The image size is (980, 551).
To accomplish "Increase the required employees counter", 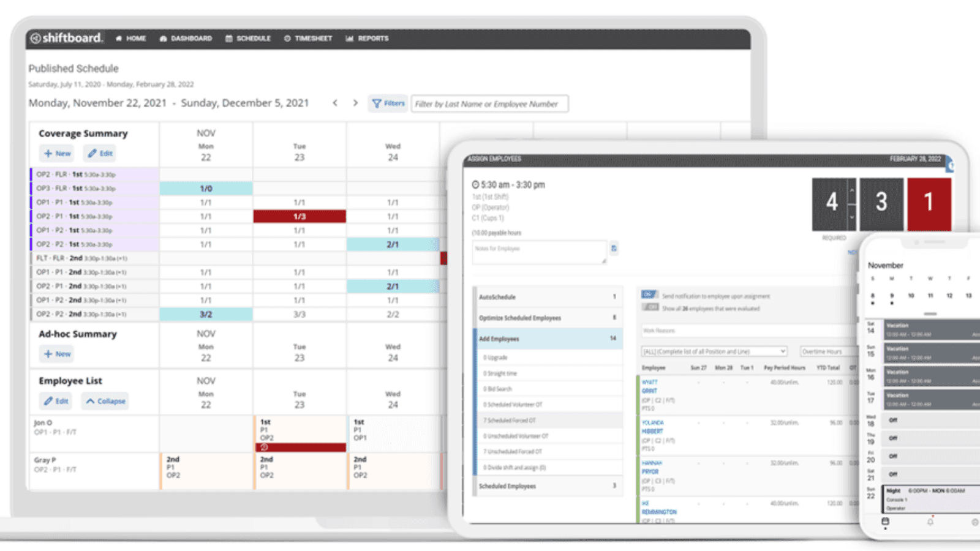I will pos(852,190).
